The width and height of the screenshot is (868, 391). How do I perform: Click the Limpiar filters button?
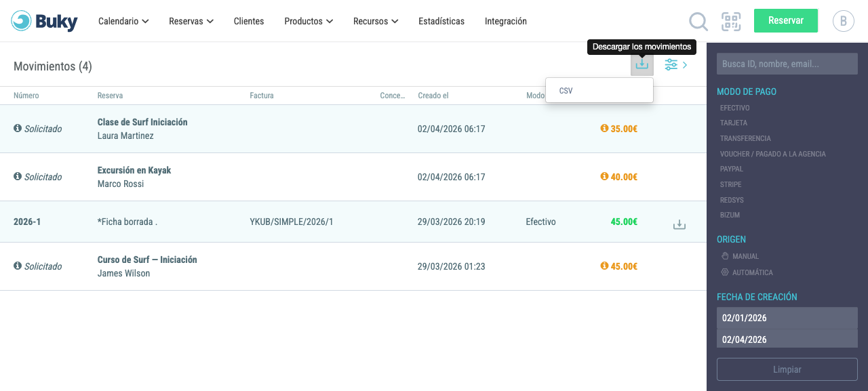click(787, 369)
